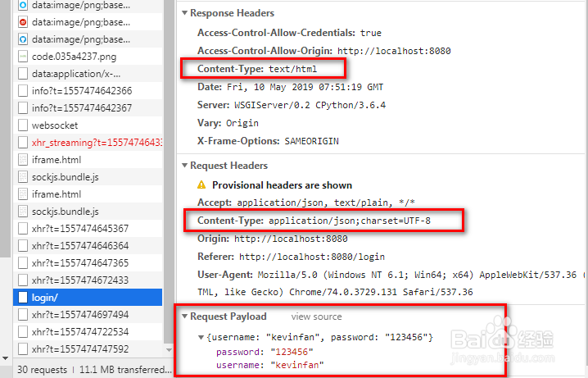
Task: Select xhr?t=1557474747592 request
Action: point(88,349)
